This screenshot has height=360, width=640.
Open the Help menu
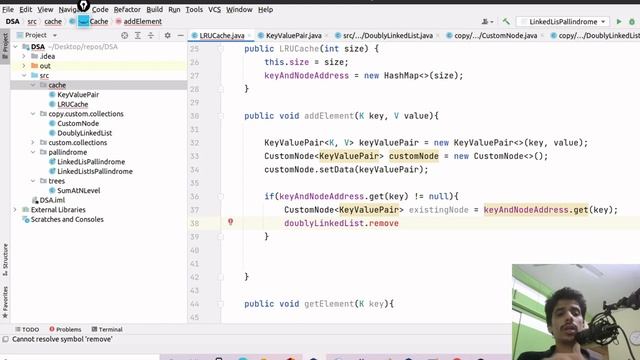[x=265, y=9]
